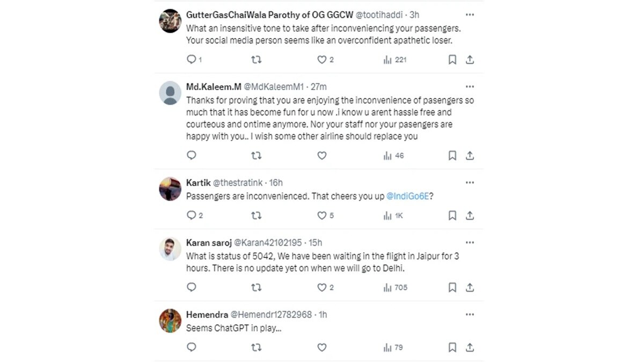Share Md.Kaleem.M's tweet
The height and width of the screenshot is (362, 644).
coord(470,156)
